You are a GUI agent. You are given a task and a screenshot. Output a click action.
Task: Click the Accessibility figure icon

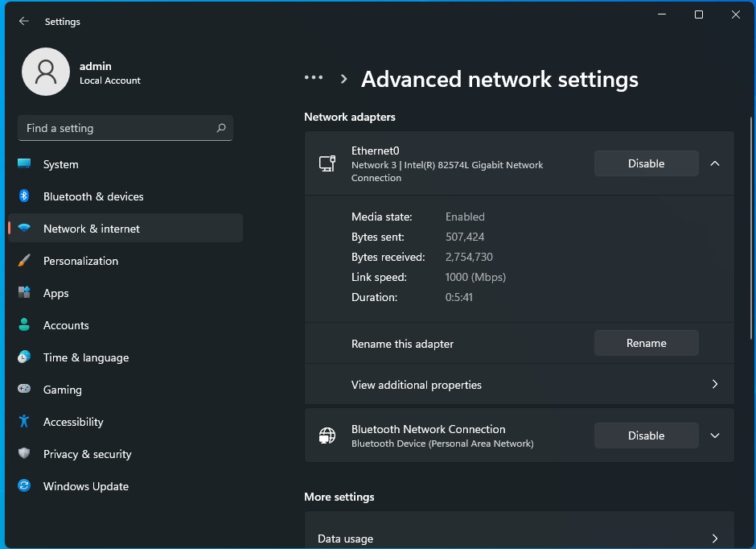(x=24, y=422)
